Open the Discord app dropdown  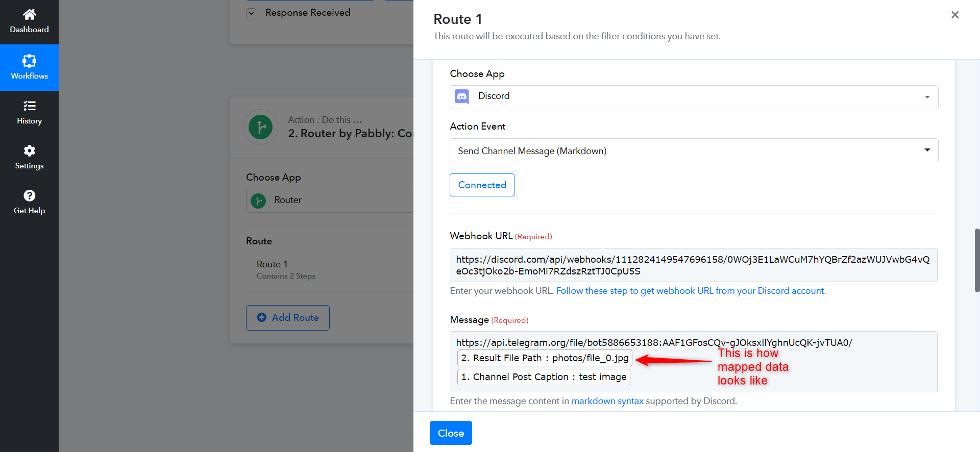(x=694, y=97)
